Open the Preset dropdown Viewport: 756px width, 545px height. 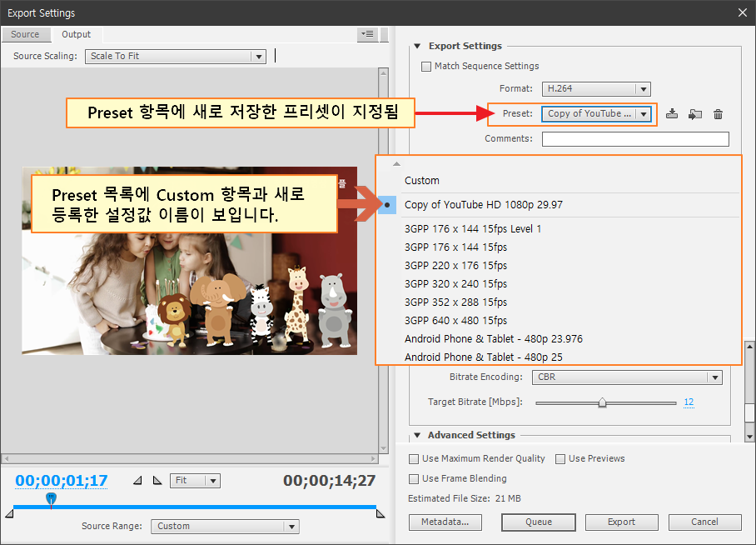(x=596, y=114)
